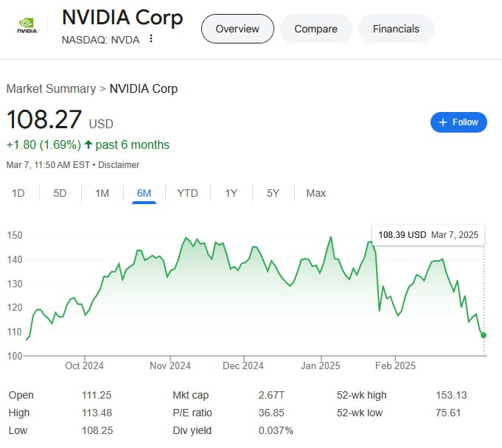Click the green end-point dot on chart
502x448 pixels.
(x=484, y=335)
